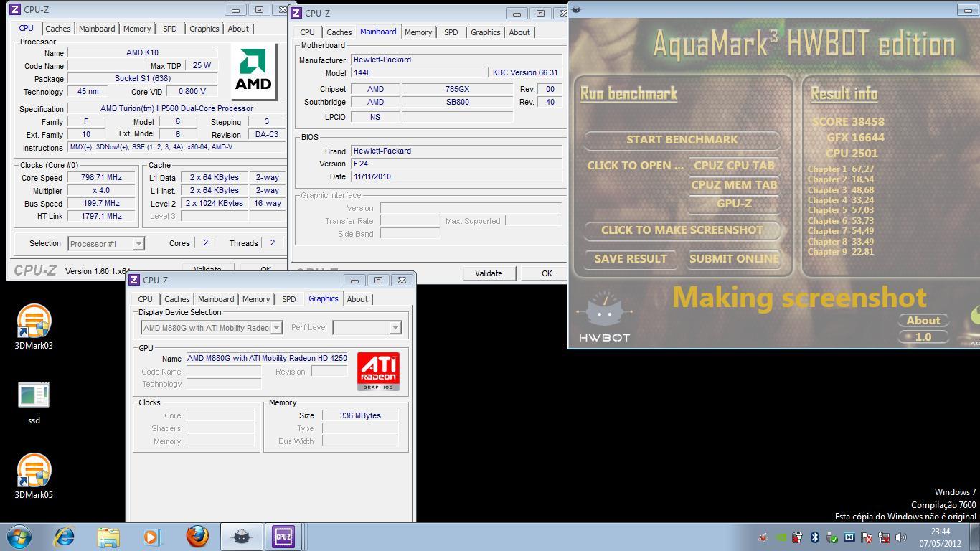Viewport: 980px width, 551px height.
Task: Switch to Graphics tab in Mainboard window
Action: 486,32
